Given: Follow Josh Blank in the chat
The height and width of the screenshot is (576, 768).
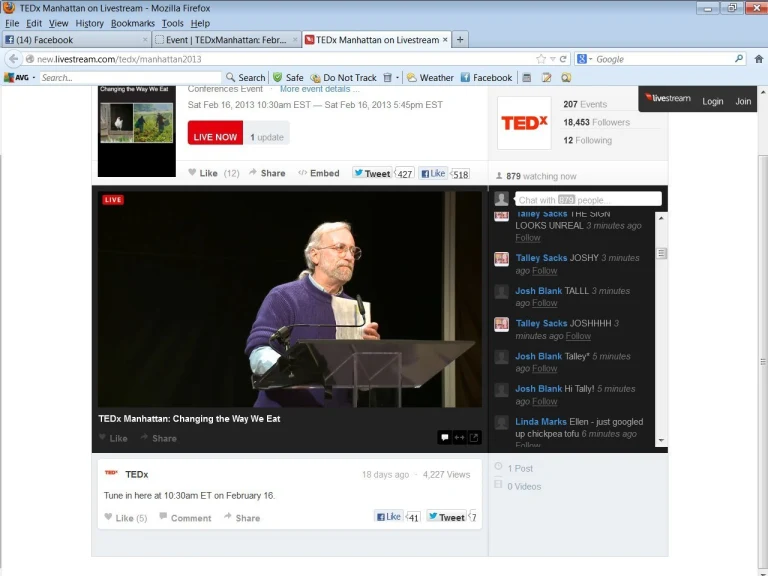Looking at the screenshot, I should coord(545,303).
